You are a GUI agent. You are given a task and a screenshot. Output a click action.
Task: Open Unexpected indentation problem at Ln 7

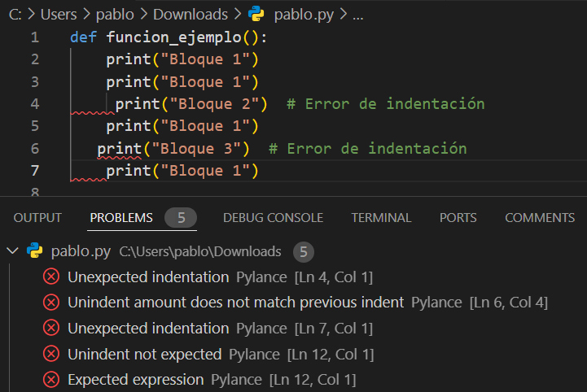click(x=220, y=329)
